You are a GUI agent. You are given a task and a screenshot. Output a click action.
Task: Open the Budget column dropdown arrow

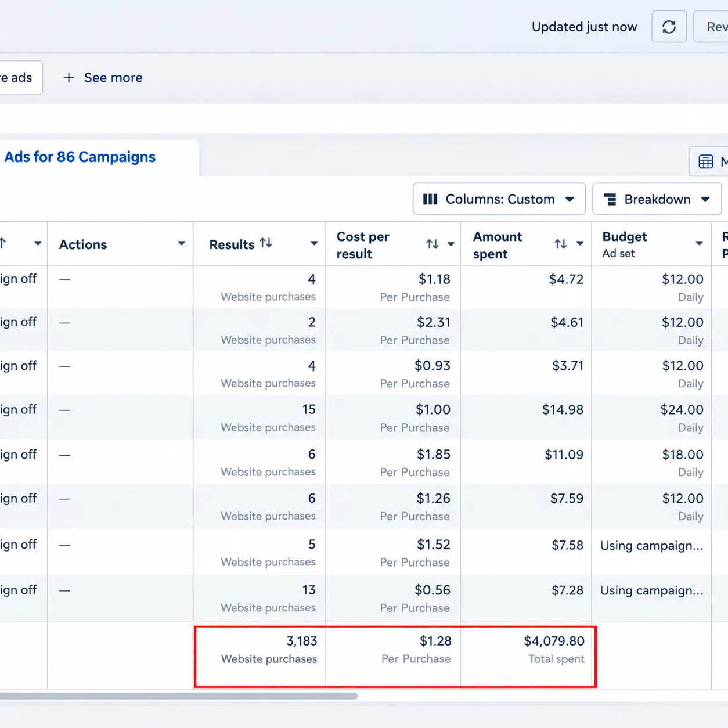coord(699,244)
